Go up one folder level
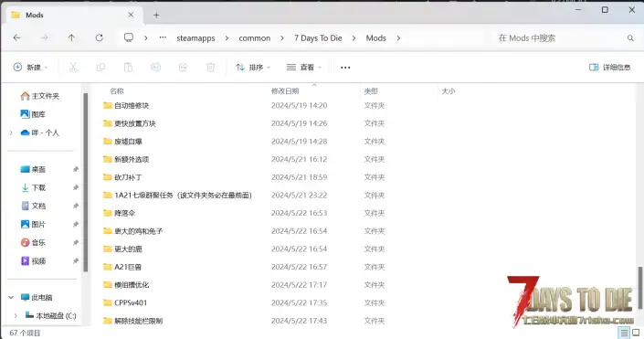Screen dimensions: 644x339 pyautogui.click(x=71, y=37)
